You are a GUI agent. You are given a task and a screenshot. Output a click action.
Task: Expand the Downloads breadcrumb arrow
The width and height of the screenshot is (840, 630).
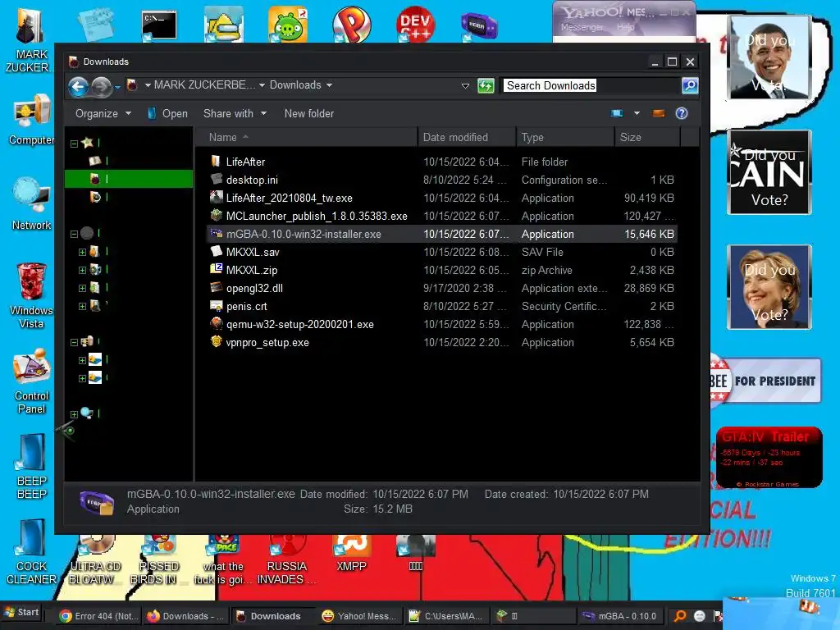(330, 85)
